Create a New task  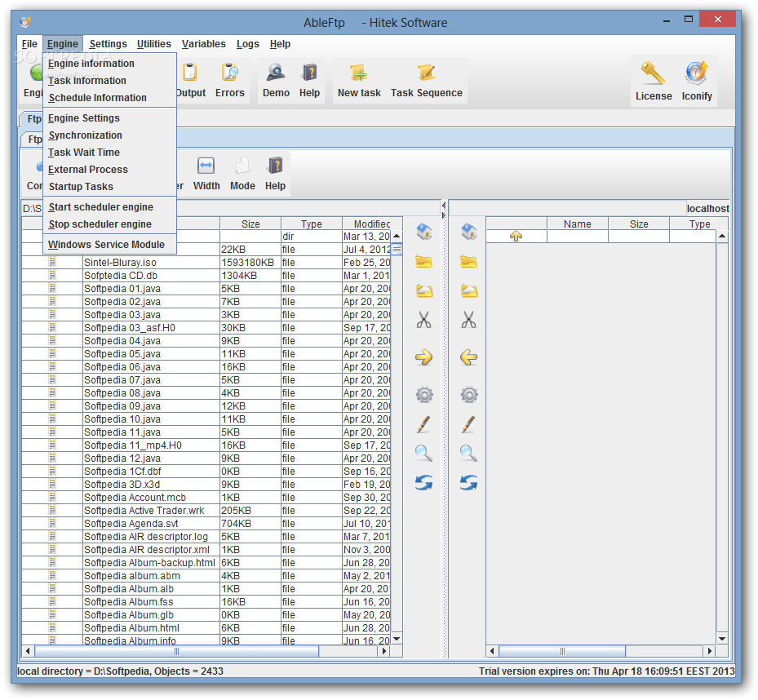point(359,80)
